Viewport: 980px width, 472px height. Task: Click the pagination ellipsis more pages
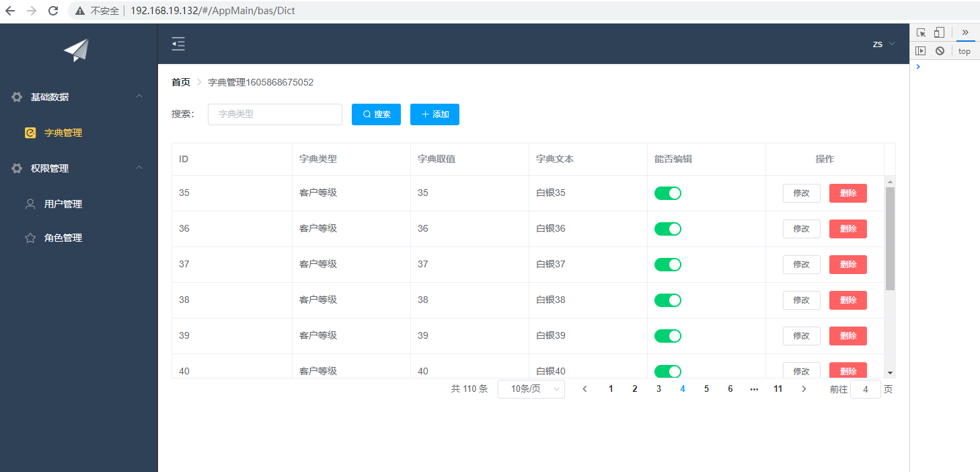coord(754,389)
